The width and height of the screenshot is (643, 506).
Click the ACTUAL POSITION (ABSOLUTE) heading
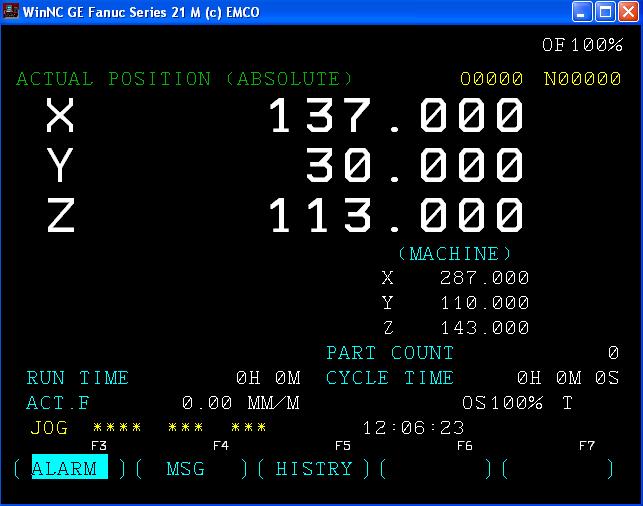184,79
